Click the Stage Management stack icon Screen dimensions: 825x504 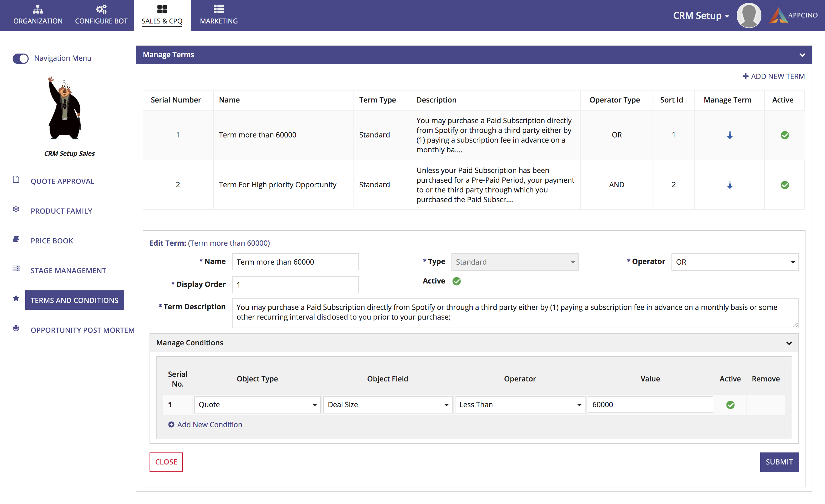tap(16, 268)
